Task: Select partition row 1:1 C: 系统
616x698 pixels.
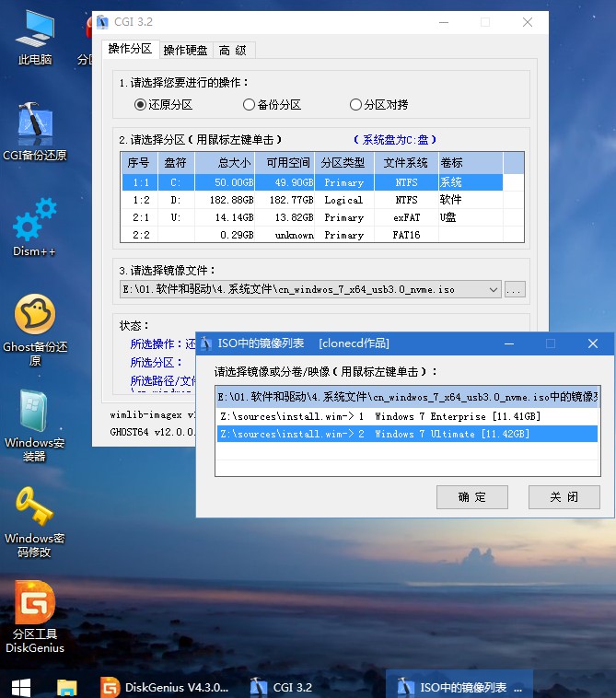Action: tap(312, 182)
